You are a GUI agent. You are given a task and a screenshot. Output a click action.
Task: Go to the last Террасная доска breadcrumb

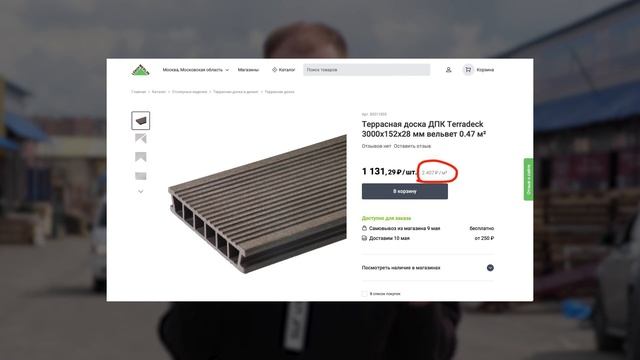tap(279, 92)
